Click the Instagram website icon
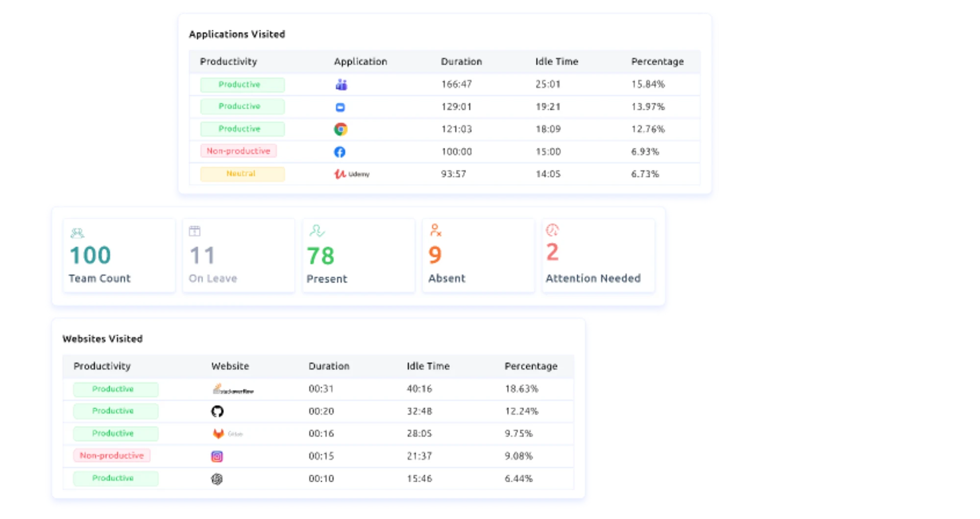 217,456
